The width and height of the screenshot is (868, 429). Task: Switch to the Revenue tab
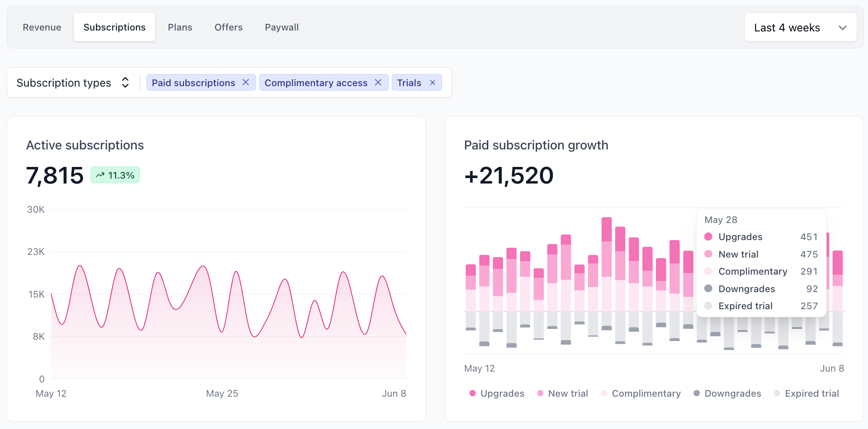(x=42, y=27)
